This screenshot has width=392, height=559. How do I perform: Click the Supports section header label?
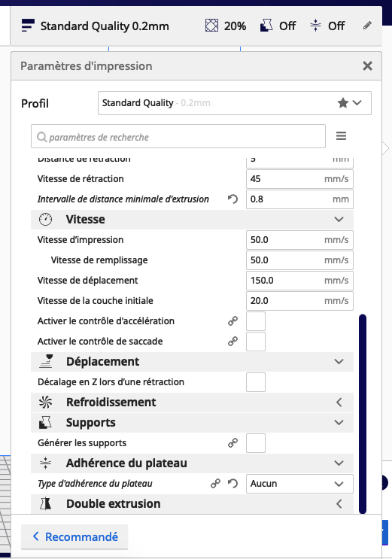click(90, 423)
